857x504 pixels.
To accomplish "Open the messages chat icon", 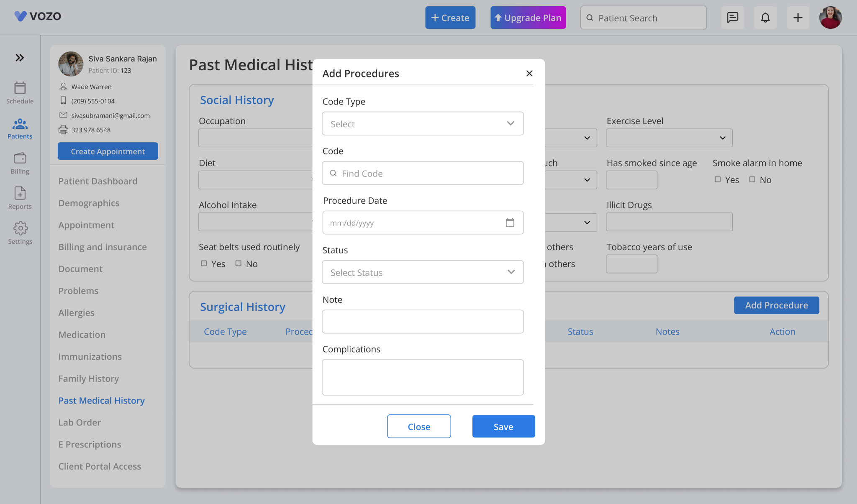I will pyautogui.click(x=732, y=18).
